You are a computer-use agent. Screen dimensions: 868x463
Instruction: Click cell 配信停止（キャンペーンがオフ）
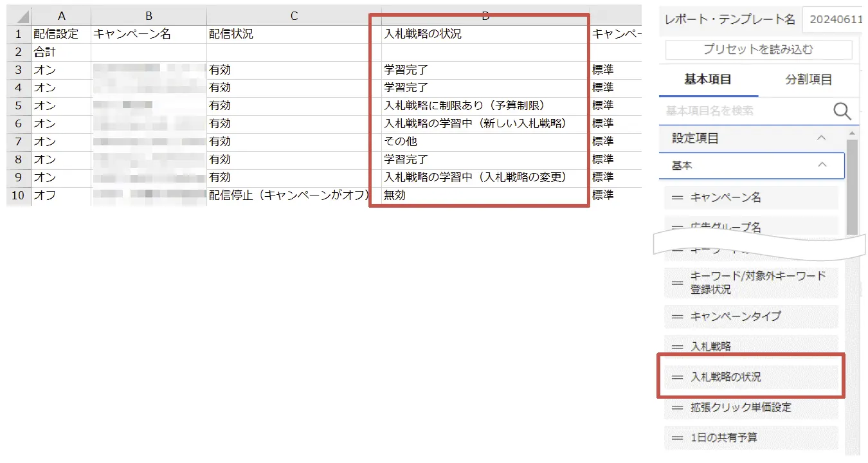point(294,196)
